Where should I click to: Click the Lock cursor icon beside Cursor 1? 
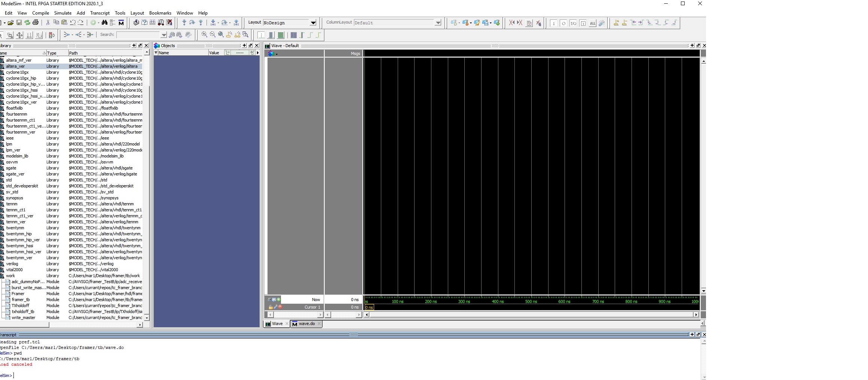[x=271, y=307]
